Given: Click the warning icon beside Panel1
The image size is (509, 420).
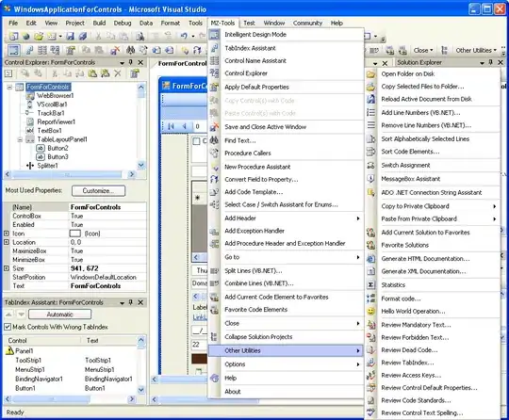Looking at the screenshot, I should [x=9, y=350].
